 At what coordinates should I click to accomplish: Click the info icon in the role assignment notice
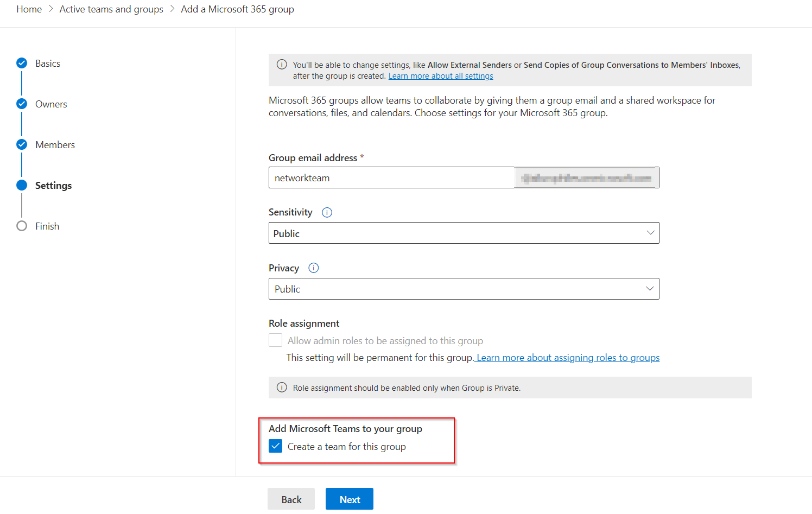282,387
